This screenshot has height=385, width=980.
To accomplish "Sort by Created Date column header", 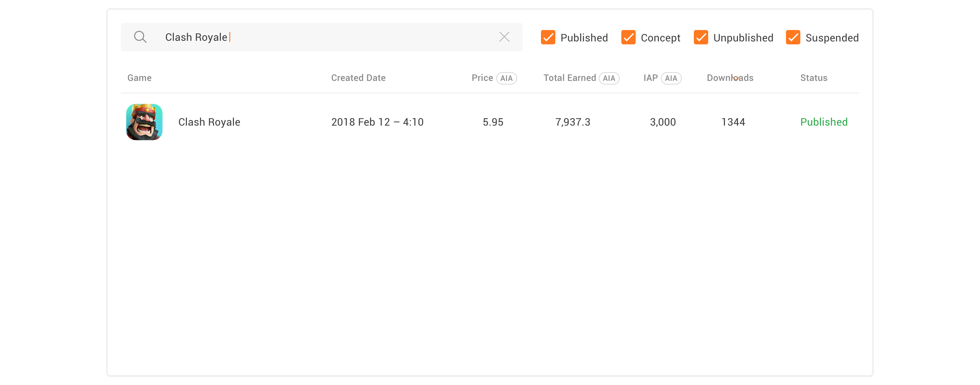I will click(358, 78).
